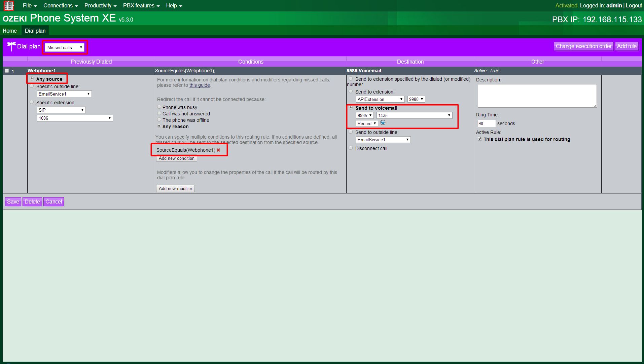Click the Other column header
The image size is (644, 364).
tap(537, 62)
